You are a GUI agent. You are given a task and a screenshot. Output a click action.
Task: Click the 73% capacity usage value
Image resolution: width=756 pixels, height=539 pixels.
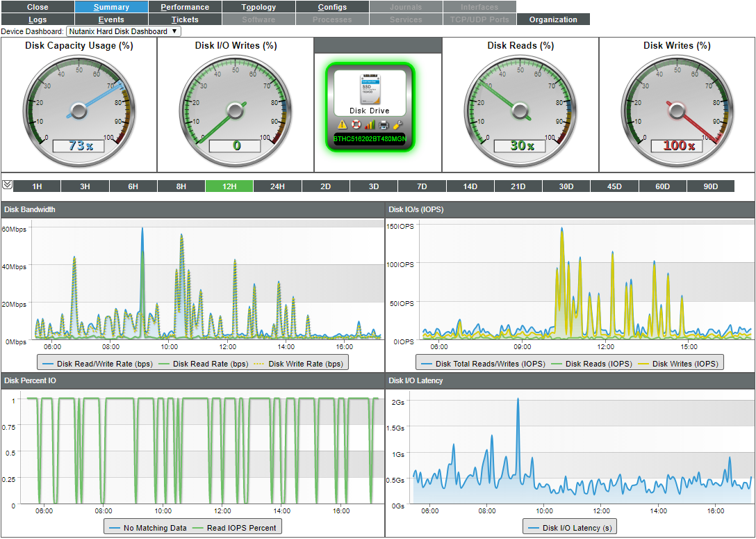click(x=79, y=145)
